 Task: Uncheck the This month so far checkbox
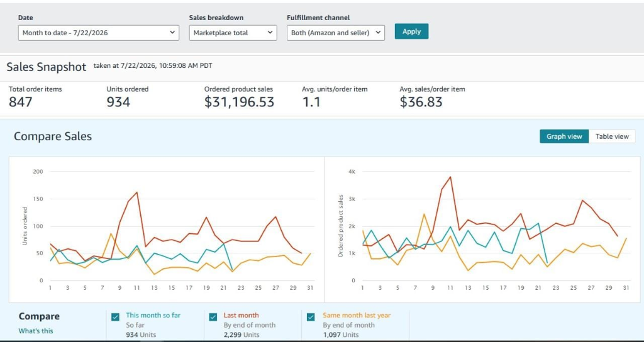[116, 317]
